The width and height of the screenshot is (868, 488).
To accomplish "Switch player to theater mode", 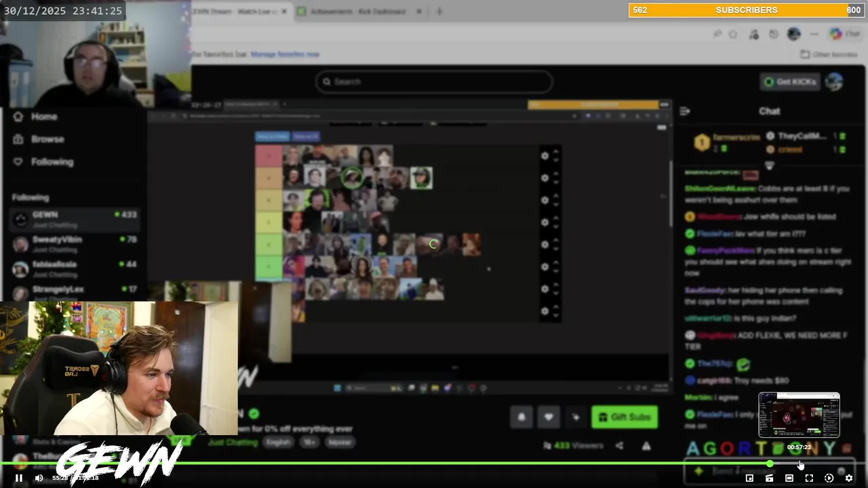I will click(789, 478).
